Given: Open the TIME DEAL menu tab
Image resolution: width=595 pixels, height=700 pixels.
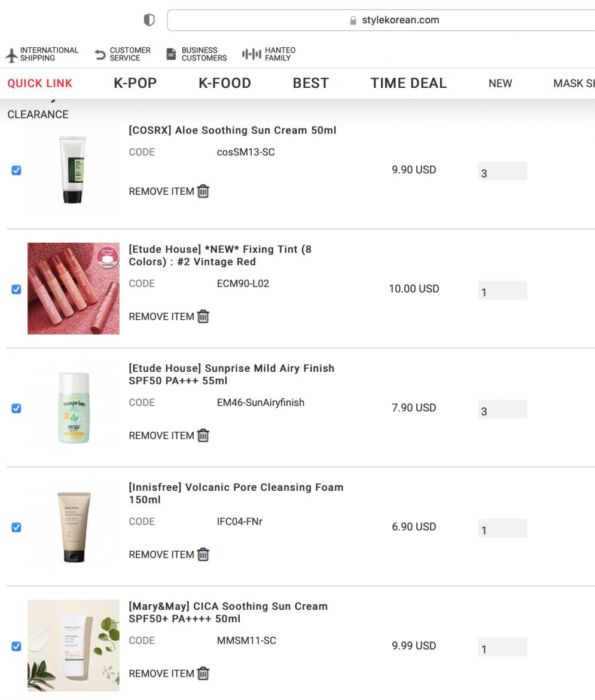Looking at the screenshot, I should click(408, 83).
